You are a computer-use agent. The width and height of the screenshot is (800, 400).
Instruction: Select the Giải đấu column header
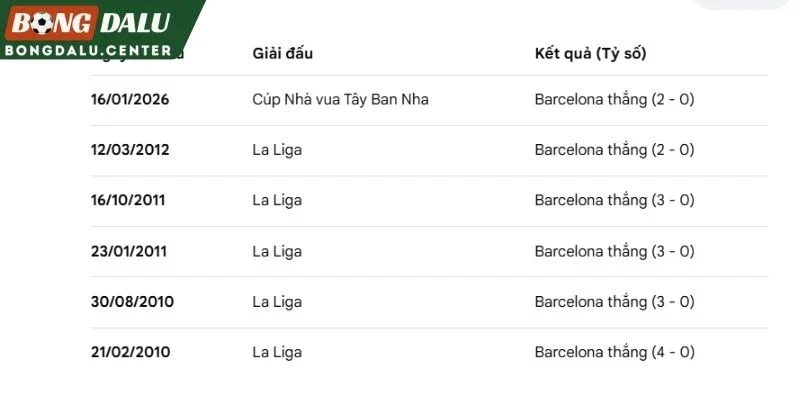point(283,54)
